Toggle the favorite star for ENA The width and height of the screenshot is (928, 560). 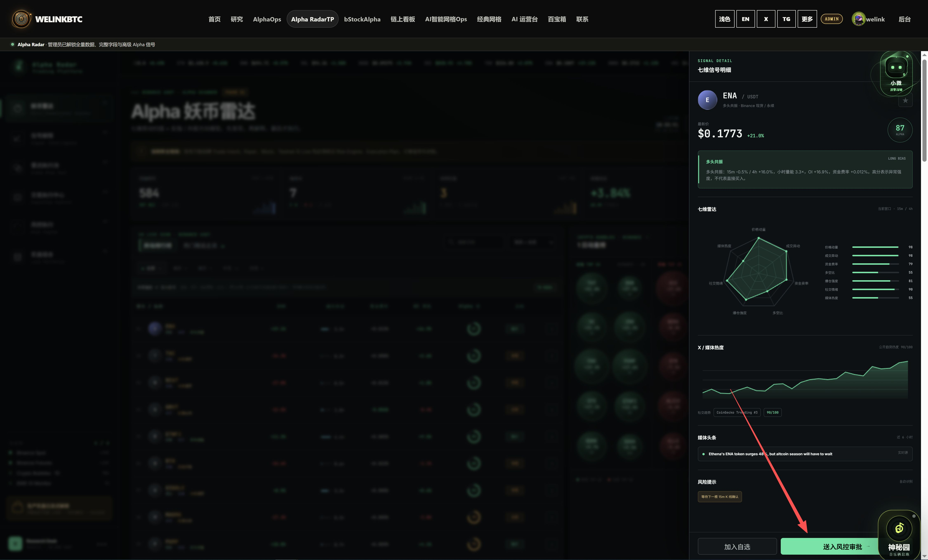click(x=905, y=101)
